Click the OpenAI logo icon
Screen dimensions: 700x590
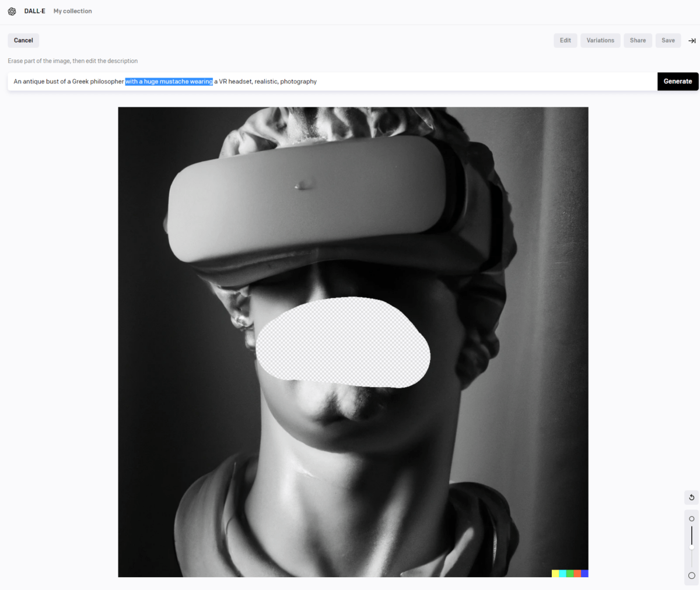[x=12, y=11]
